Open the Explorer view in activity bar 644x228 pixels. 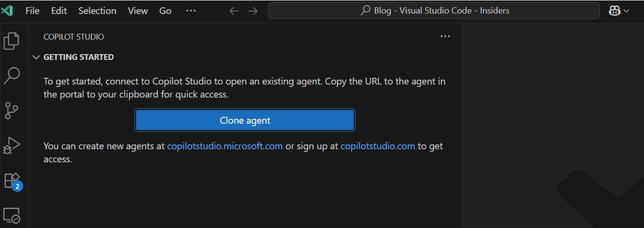point(12,41)
